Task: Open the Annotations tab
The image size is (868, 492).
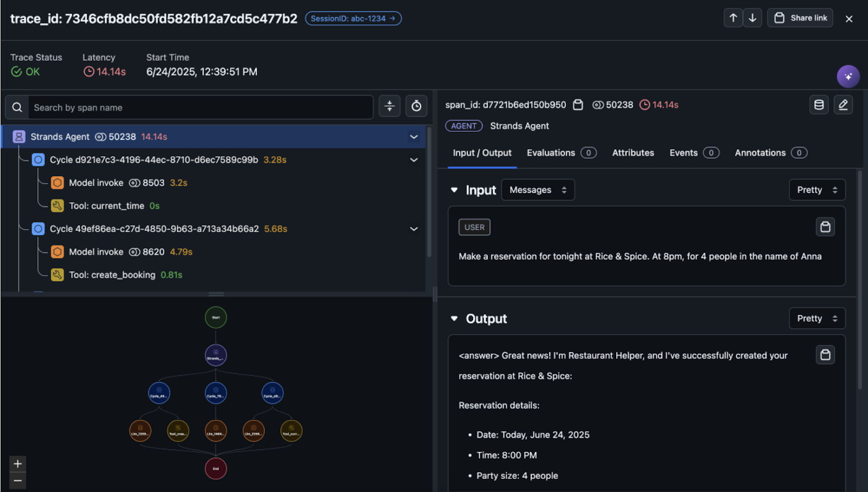Action: tap(771, 153)
